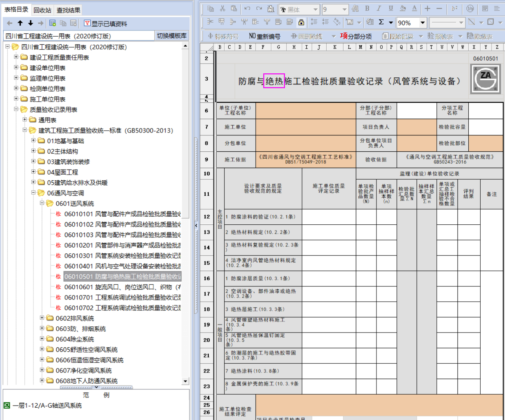The image size is (505, 420).
Task: Click the 施工单位 orange input cell
Action: point(306,127)
